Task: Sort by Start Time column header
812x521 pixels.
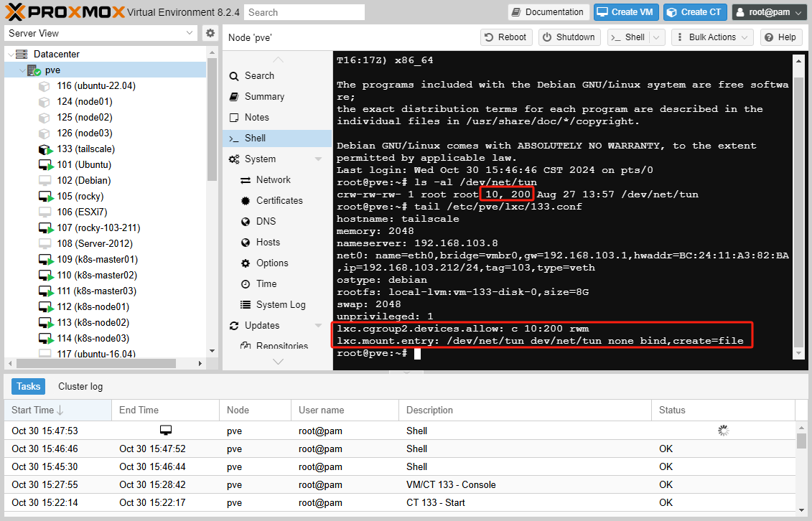Action: tap(58, 410)
